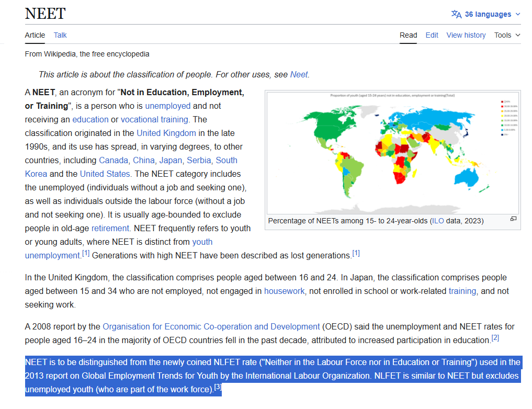Open the Talk tab
This screenshot has width=532, height=409.
60,35
